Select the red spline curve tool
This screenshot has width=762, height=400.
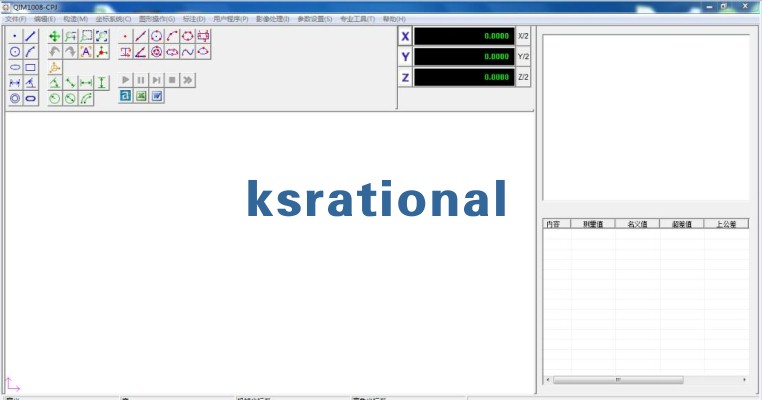[188, 52]
